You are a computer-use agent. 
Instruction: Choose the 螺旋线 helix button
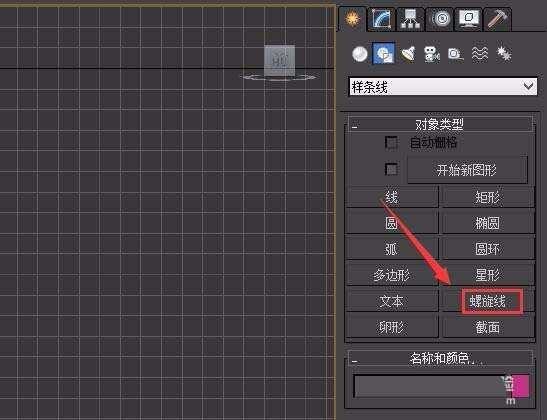coord(488,301)
